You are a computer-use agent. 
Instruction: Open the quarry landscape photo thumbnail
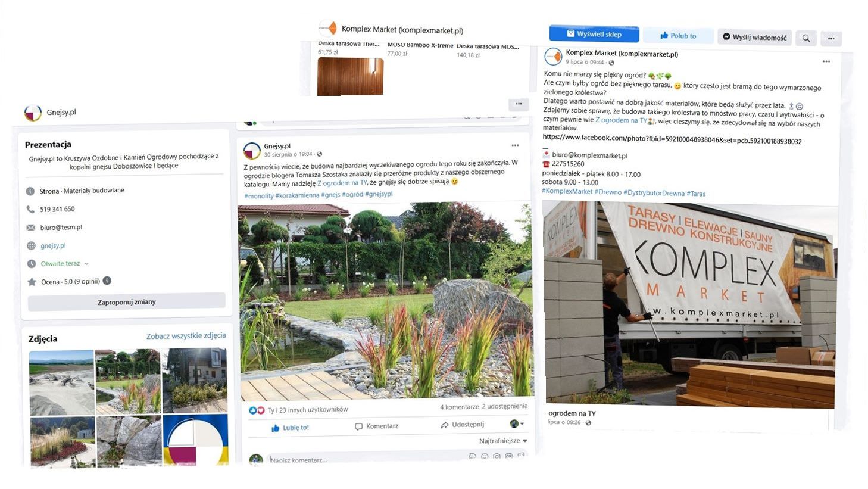(61, 382)
